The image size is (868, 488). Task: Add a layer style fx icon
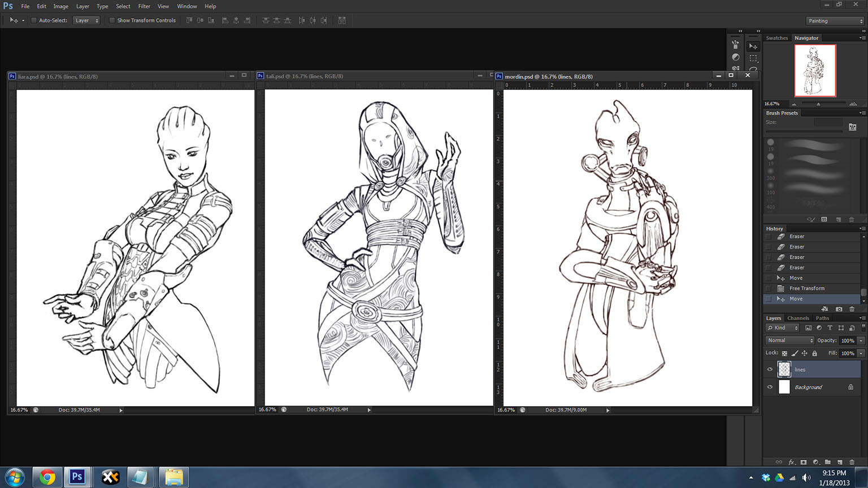coord(792,462)
